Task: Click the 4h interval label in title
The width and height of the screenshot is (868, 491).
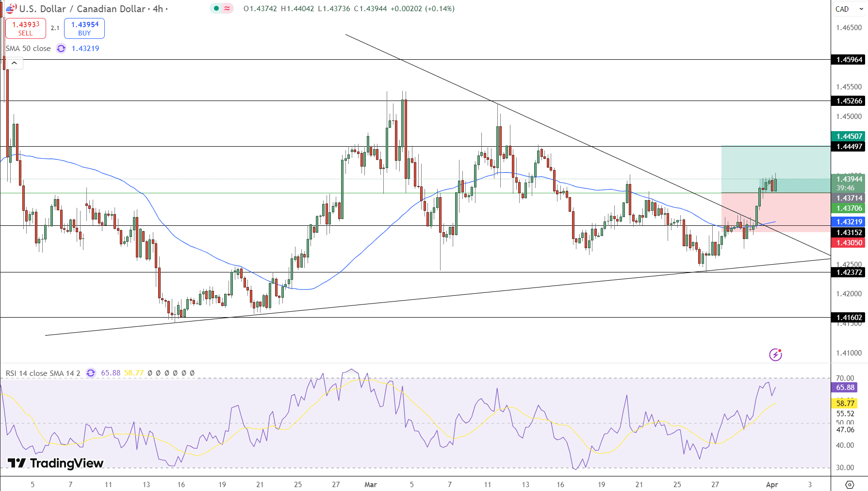Action: tap(158, 9)
